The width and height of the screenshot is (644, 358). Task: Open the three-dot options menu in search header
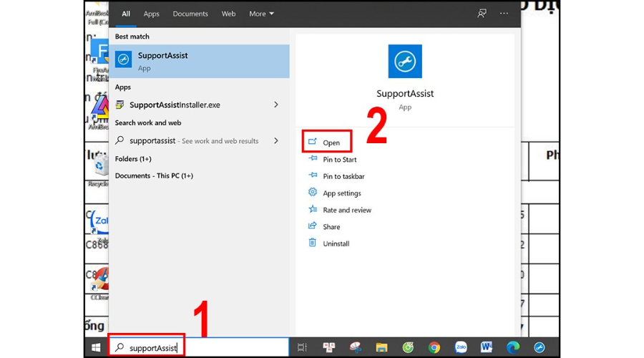pyautogui.click(x=504, y=14)
